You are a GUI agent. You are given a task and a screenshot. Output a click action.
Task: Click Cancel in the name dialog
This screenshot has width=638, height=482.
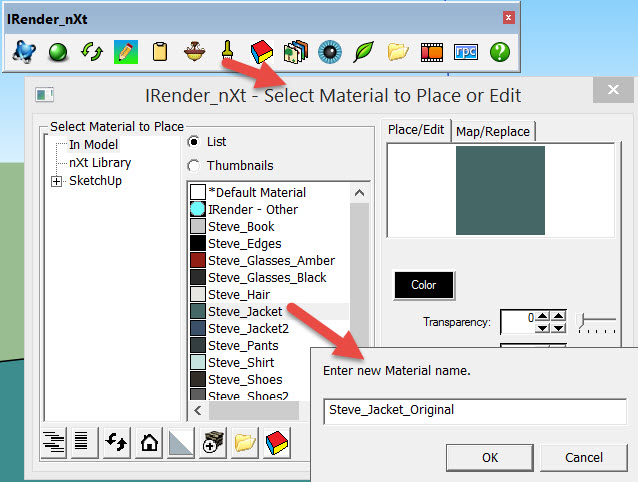coord(583,457)
